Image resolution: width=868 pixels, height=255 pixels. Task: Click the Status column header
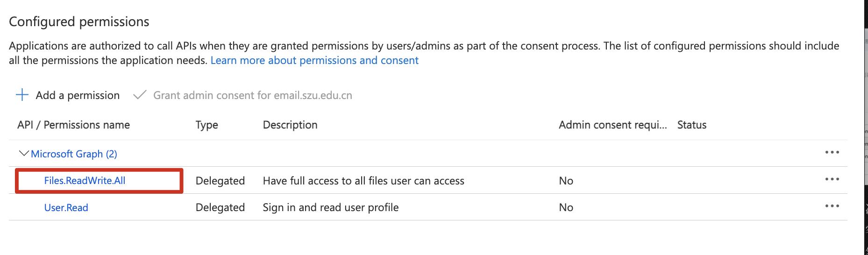tap(691, 125)
